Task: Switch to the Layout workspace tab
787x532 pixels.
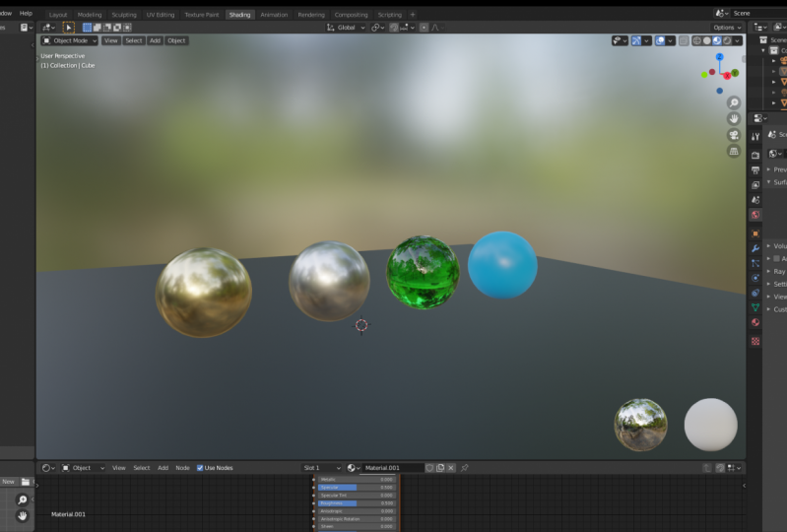Action: pos(58,15)
